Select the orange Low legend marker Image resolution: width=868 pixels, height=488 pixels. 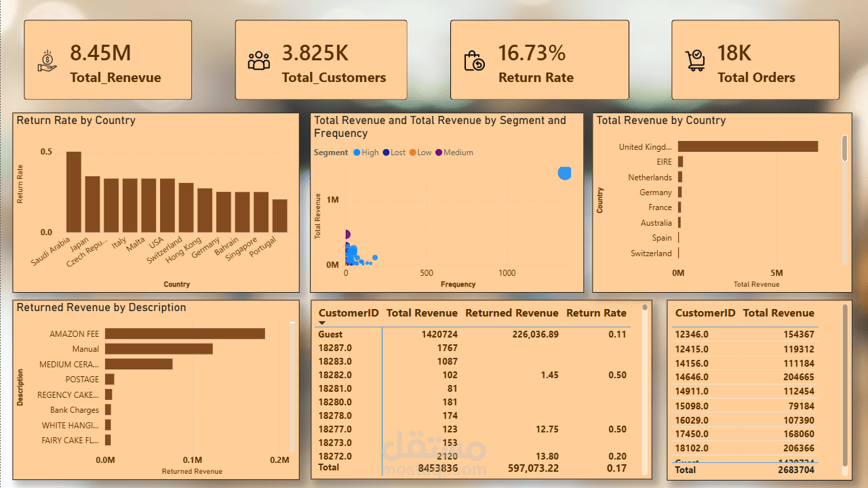[413, 152]
